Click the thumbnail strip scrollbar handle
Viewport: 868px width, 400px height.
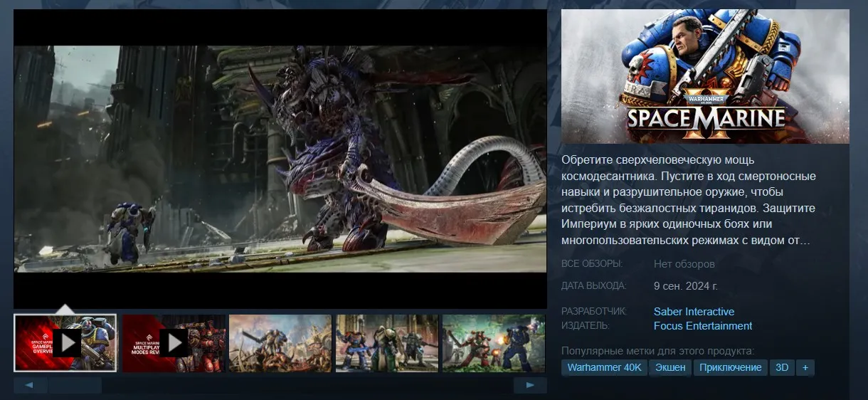[x=75, y=385]
